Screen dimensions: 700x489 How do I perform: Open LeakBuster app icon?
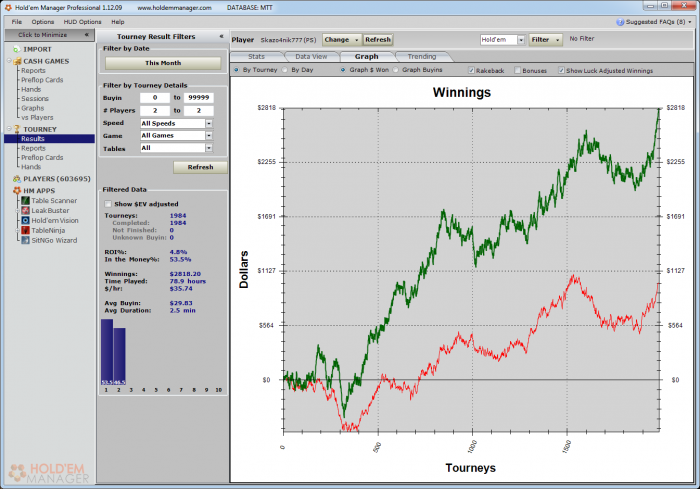click(25, 210)
